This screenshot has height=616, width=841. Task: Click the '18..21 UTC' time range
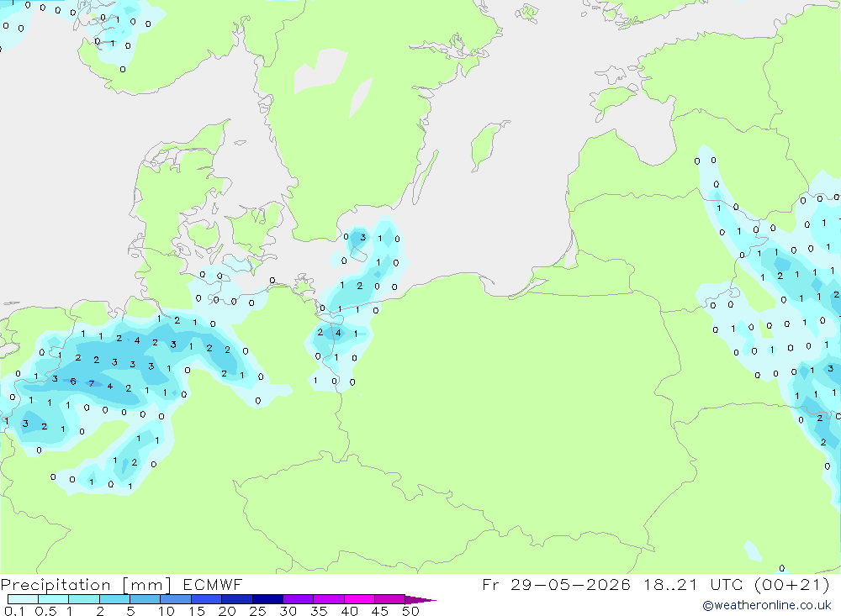tap(693, 585)
